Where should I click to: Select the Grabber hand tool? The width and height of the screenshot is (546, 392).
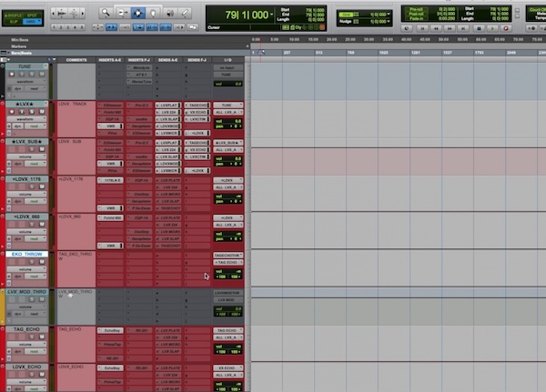click(153, 13)
